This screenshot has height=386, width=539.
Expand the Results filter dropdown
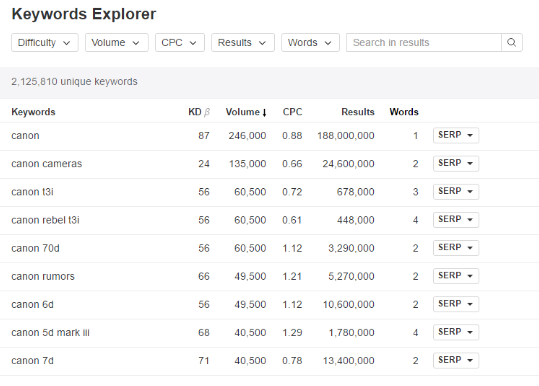tap(243, 43)
